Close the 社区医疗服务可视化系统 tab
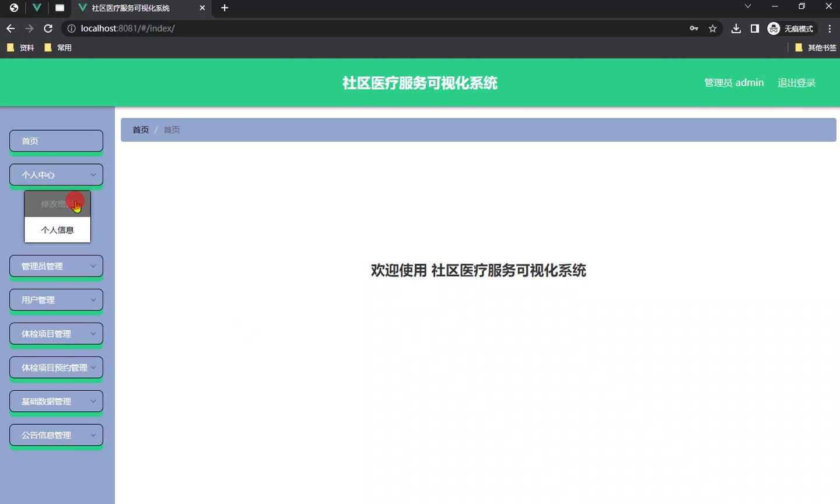The width and height of the screenshot is (840, 504). [202, 8]
